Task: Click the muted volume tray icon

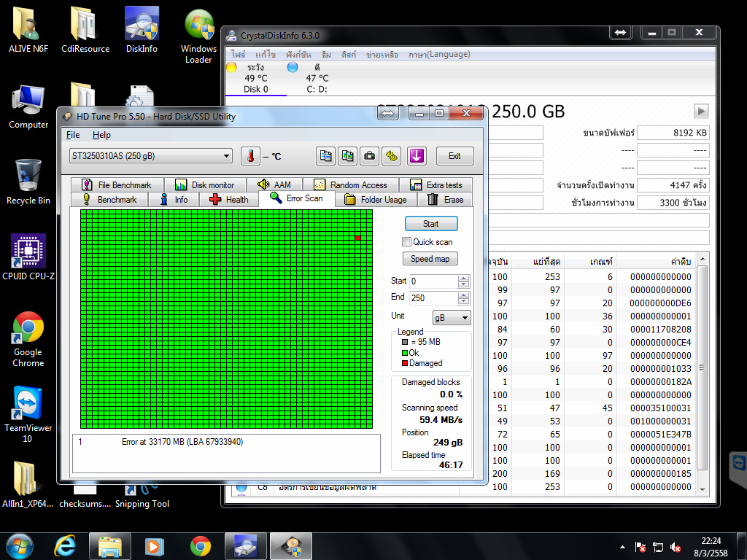Action: pyautogui.click(x=675, y=547)
